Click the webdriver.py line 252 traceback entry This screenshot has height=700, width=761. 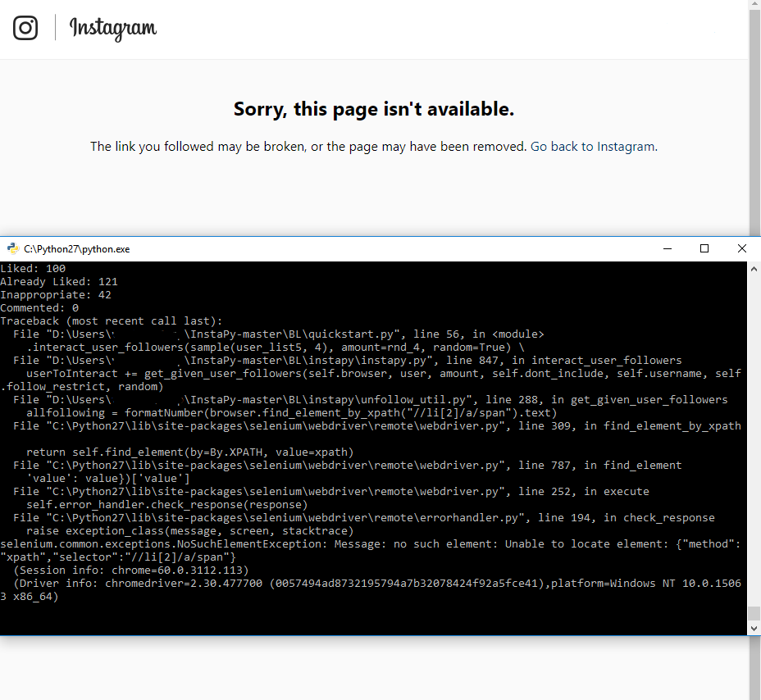pyautogui.click(x=331, y=492)
